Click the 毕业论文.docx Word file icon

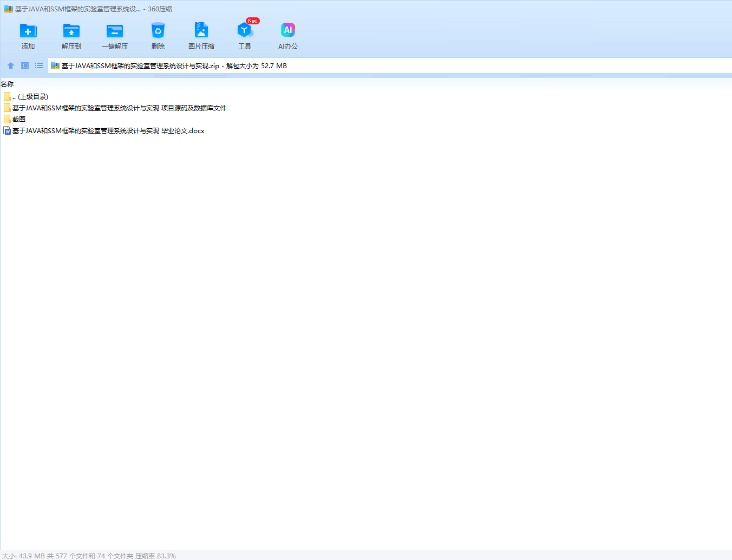7,130
